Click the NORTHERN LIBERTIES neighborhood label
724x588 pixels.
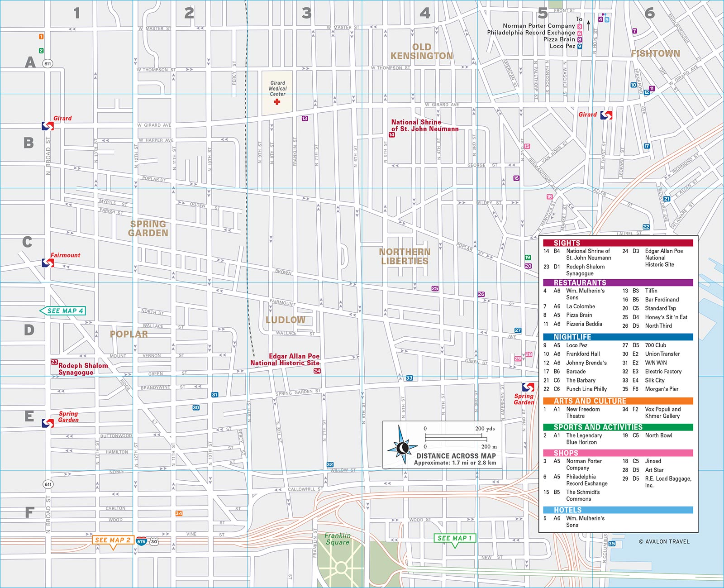pos(405,256)
